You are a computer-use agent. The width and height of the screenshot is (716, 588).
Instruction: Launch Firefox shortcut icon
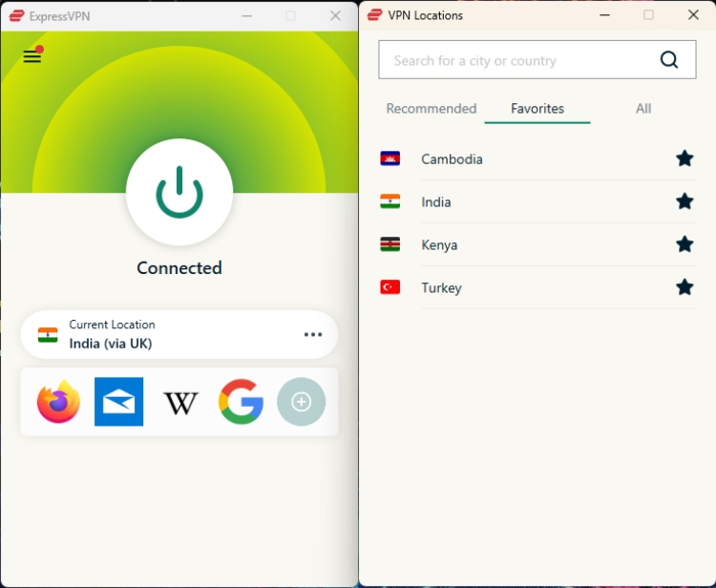pyautogui.click(x=58, y=402)
